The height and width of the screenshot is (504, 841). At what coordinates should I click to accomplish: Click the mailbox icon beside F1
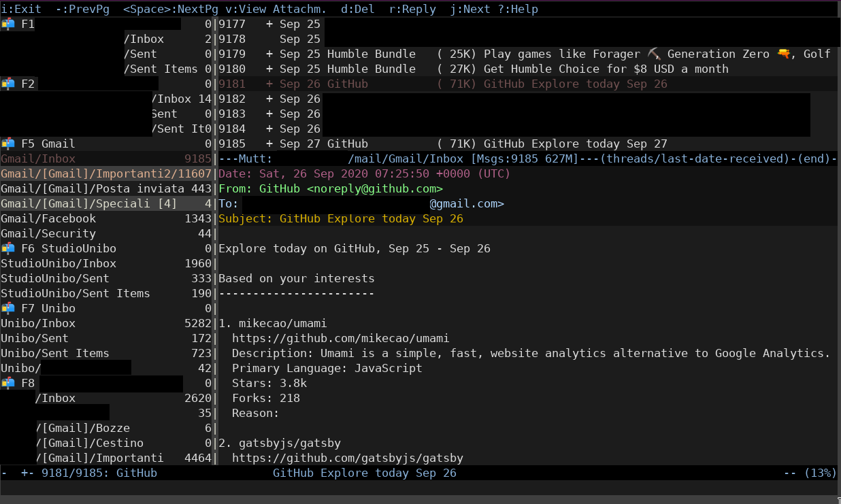point(8,24)
